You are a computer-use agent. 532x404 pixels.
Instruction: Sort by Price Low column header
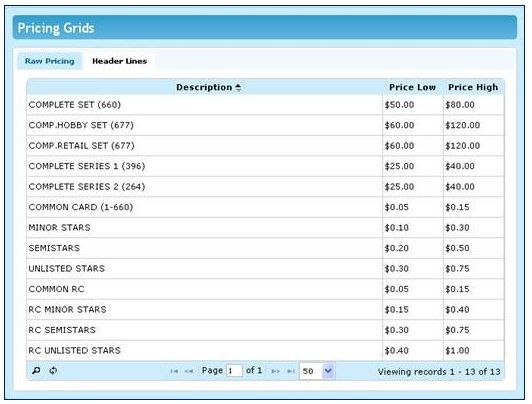point(412,87)
